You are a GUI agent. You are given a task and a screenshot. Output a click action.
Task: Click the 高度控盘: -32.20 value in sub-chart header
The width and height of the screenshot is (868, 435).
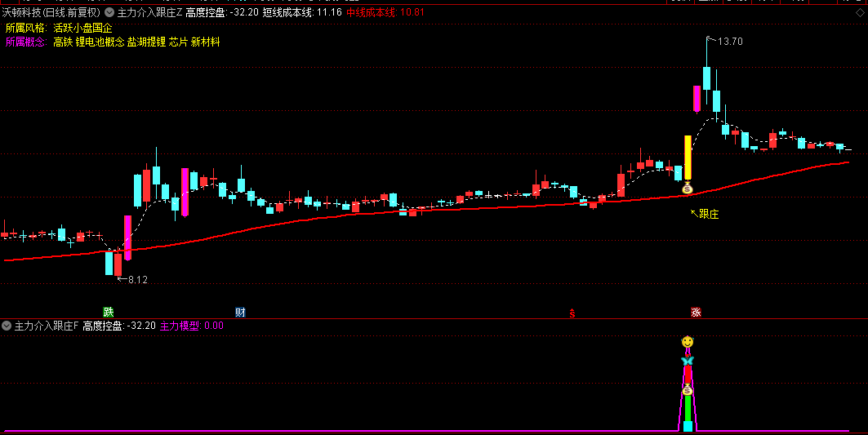click(x=119, y=326)
